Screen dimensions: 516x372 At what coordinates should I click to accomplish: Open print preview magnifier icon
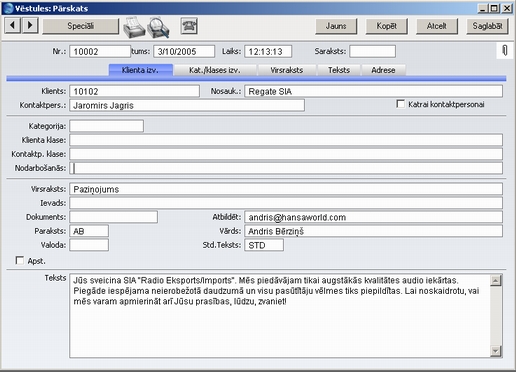click(159, 27)
